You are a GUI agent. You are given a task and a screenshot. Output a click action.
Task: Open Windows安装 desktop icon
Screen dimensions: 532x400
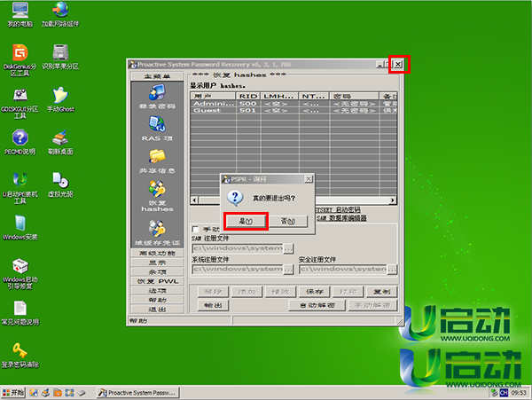20,227
